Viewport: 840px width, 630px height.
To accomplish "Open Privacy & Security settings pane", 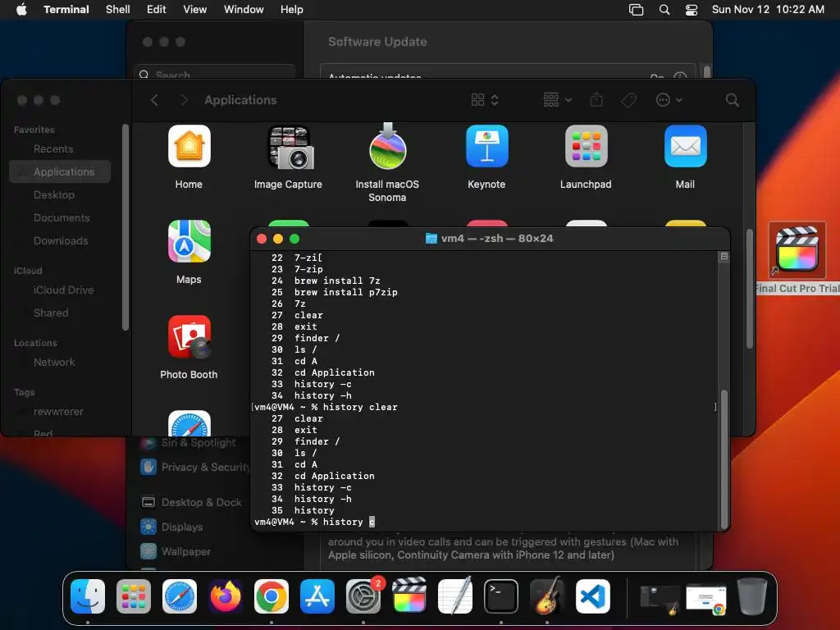I will [194, 467].
